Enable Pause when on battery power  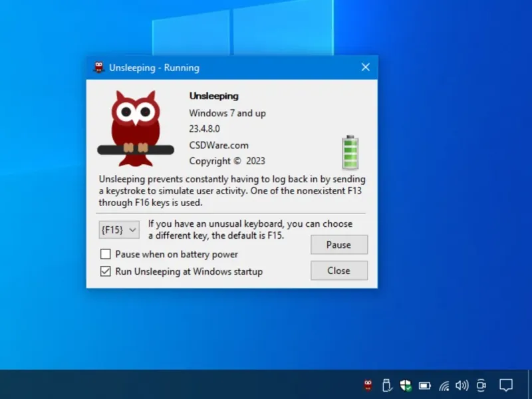[106, 254]
